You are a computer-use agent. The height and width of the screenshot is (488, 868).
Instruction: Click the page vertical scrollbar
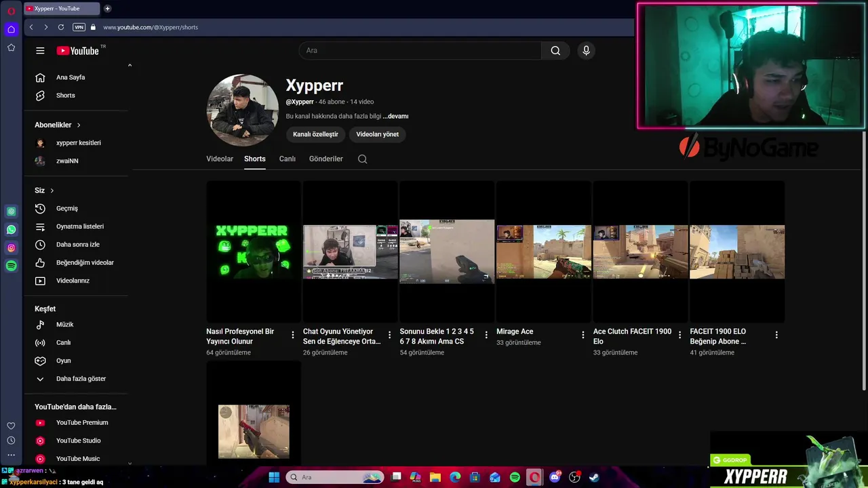tap(864, 261)
